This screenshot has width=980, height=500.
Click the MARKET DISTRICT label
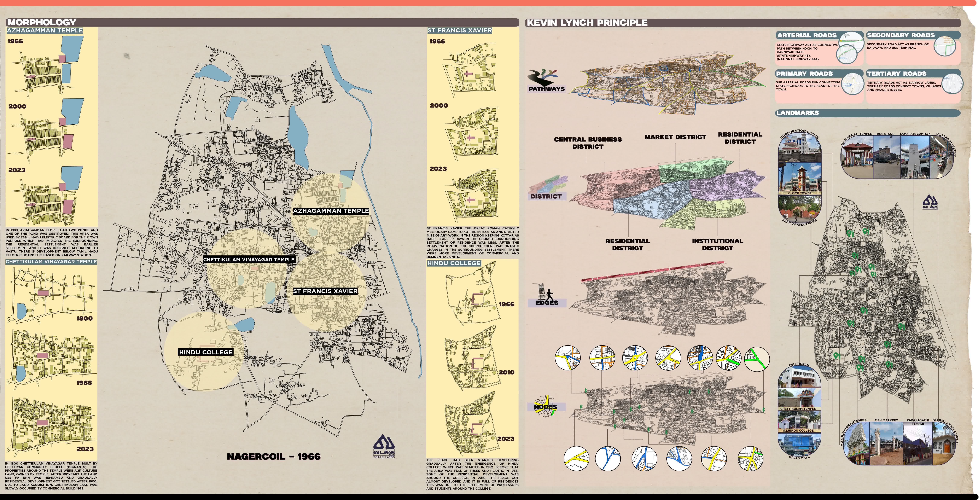675,137
